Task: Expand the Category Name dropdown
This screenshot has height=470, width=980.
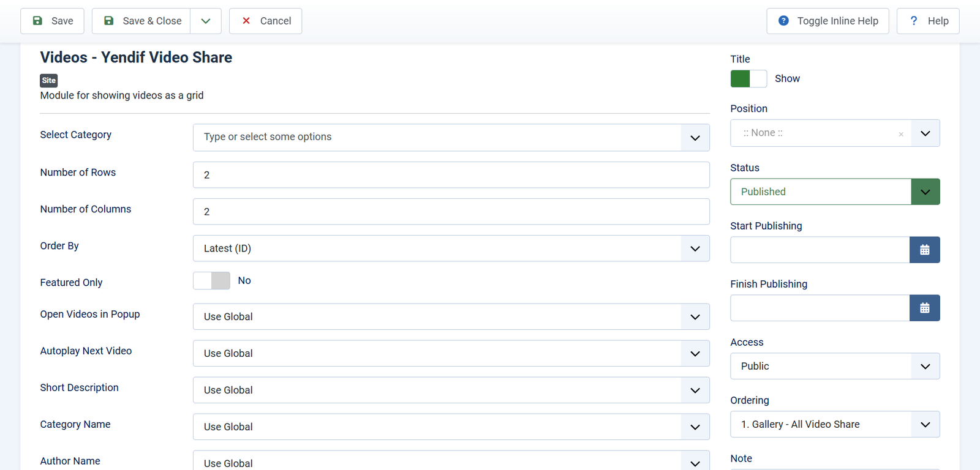Action: tap(451, 427)
